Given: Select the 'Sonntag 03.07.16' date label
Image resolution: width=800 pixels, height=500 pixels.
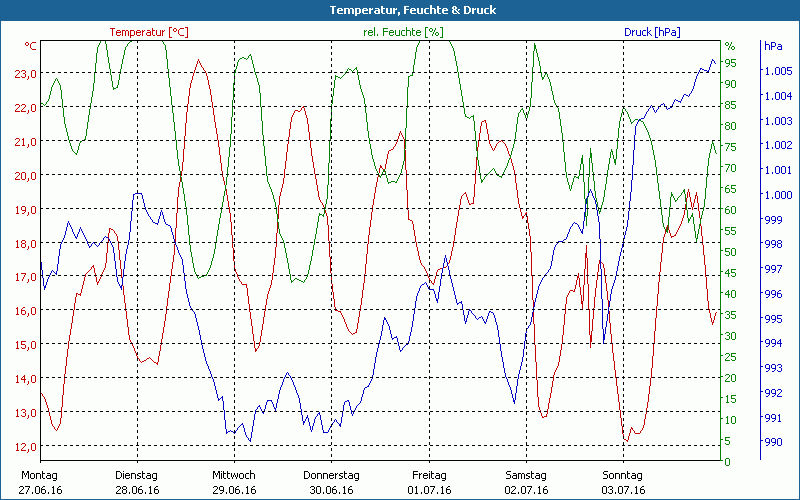Looking at the screenshot, I should (622, 483).
